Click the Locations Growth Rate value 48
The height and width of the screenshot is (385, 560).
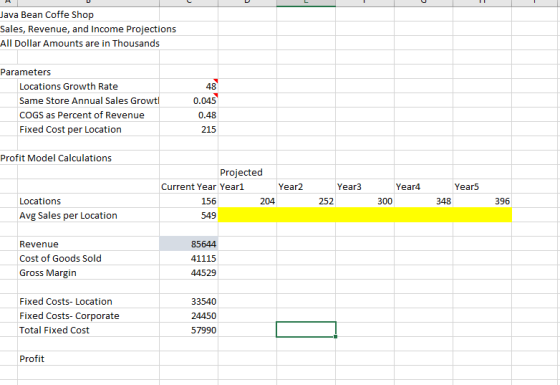click(x=189, y=86)
